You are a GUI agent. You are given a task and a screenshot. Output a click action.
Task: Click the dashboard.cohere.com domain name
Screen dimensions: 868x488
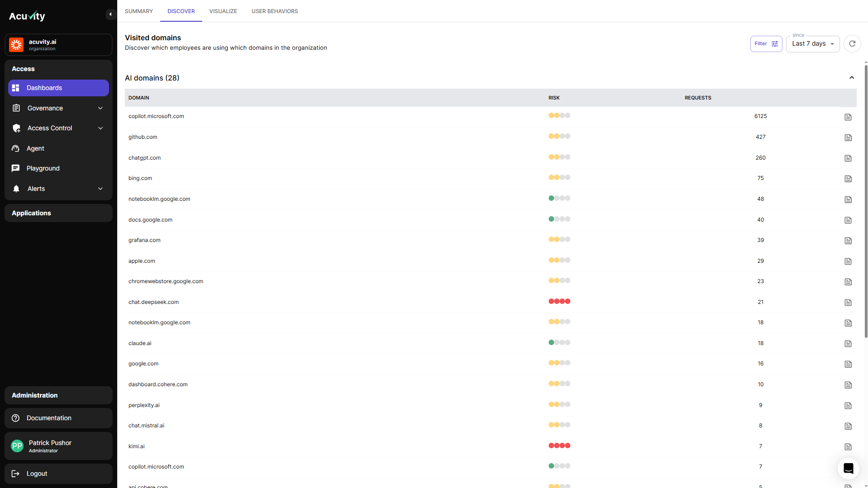(x=158, y=384)
